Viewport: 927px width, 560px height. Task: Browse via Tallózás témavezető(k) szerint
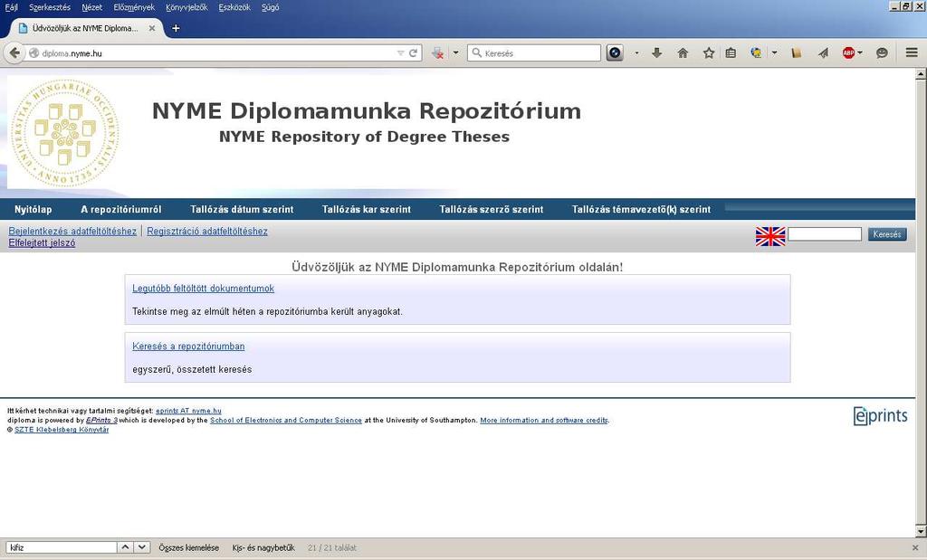[x=642, y=209]
